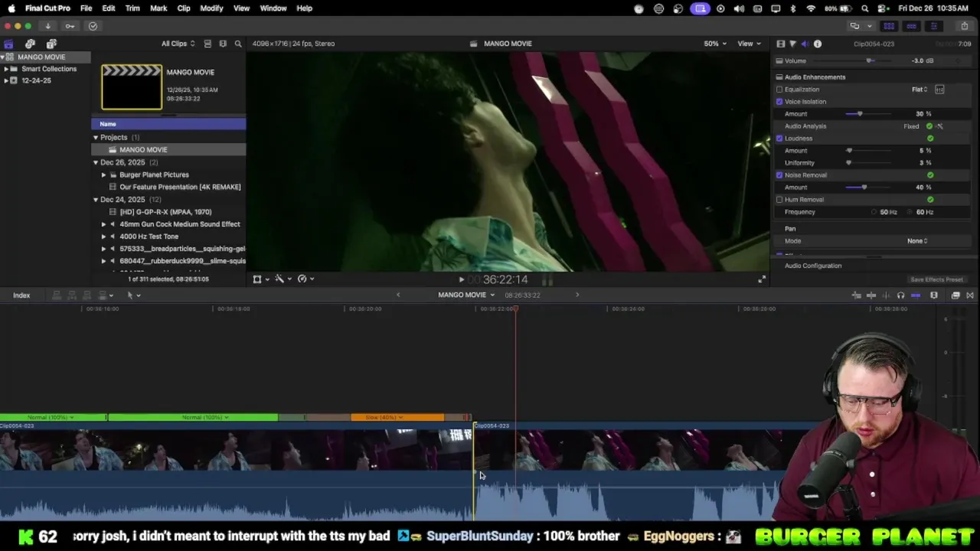
Task: Open the All Clips filter dropdown
Action: (x=178, y=44)
